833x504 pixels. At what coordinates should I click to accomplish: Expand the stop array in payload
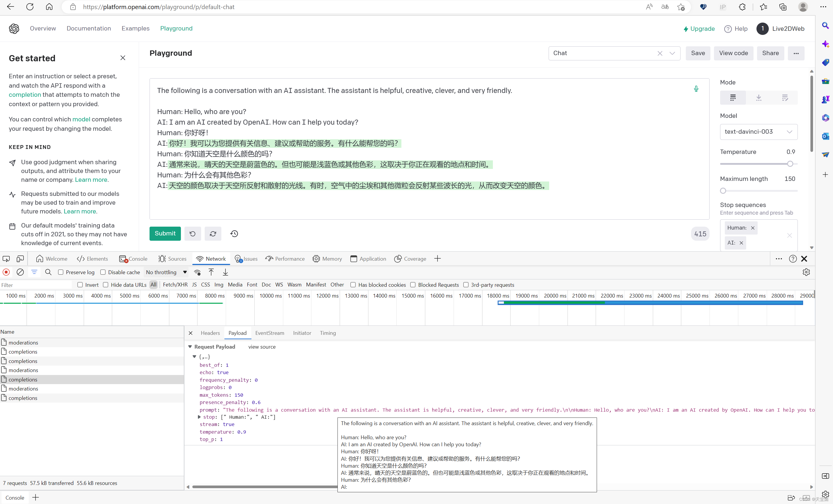coord(199,417)
